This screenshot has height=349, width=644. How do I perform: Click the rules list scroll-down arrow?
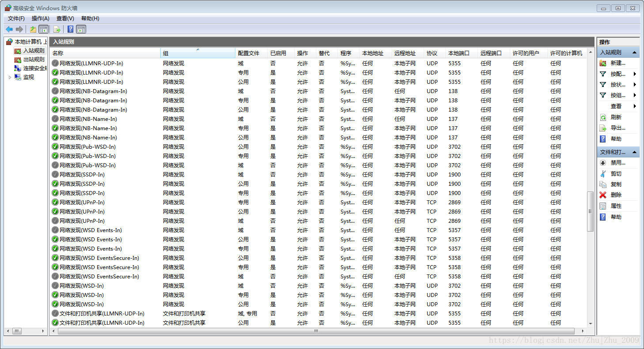591,323
